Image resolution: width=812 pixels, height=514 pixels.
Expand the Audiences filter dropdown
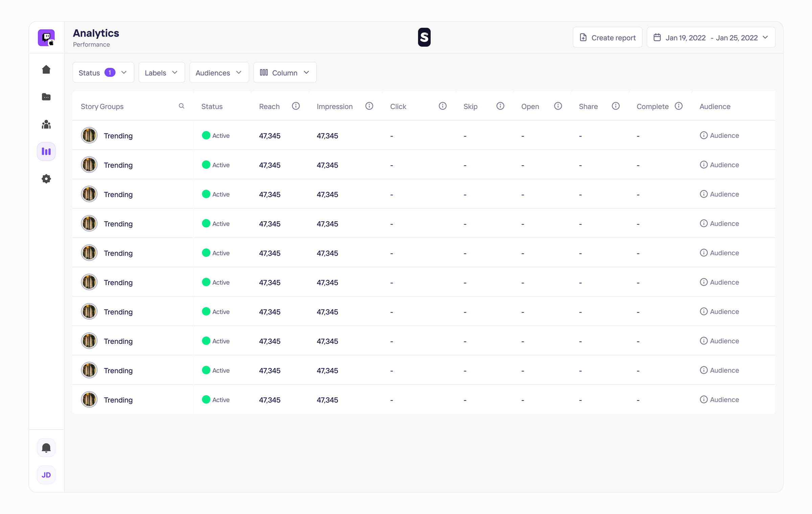[219, 72]
